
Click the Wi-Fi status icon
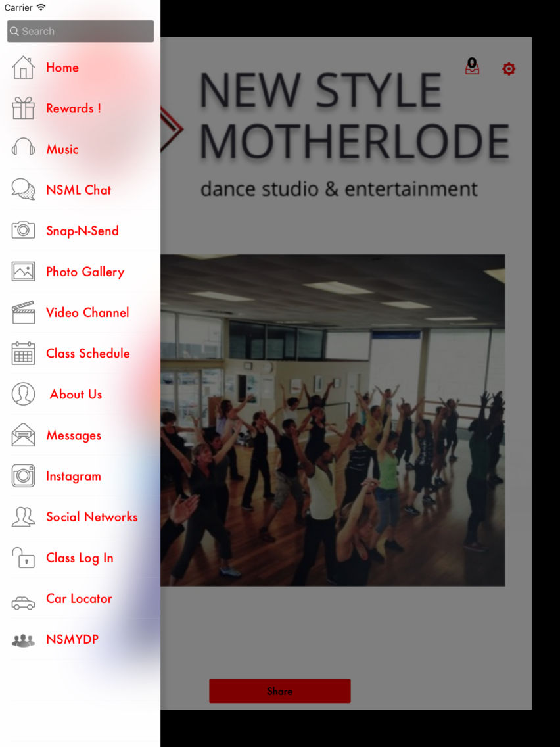pyautogui.click(x=41, y=7)
